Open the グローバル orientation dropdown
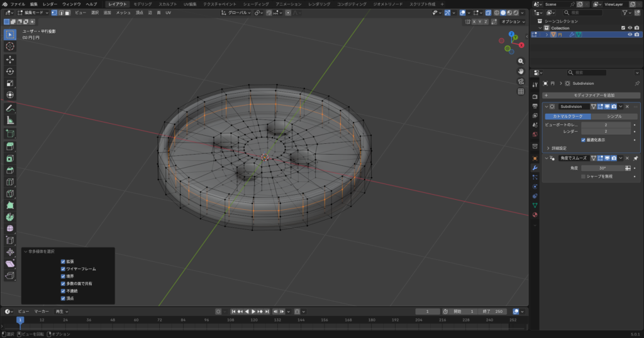644x338 pixels. pyautogui.click(x=237, y=13)
